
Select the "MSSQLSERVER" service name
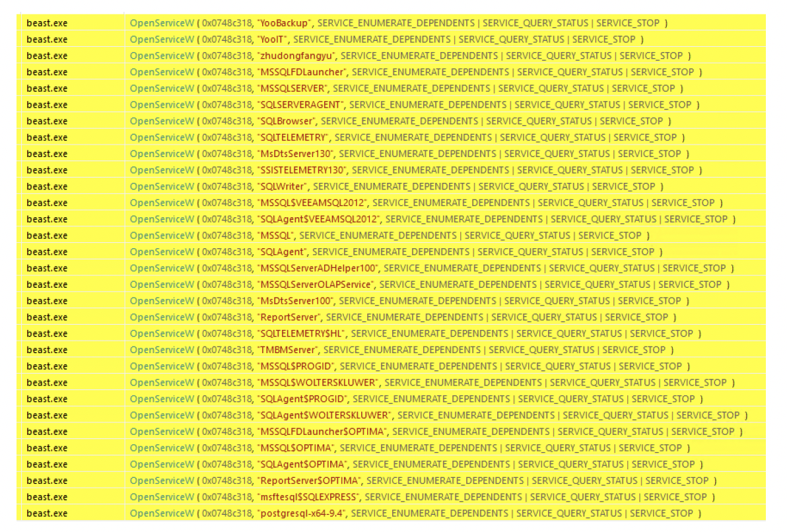click(292, 88)
